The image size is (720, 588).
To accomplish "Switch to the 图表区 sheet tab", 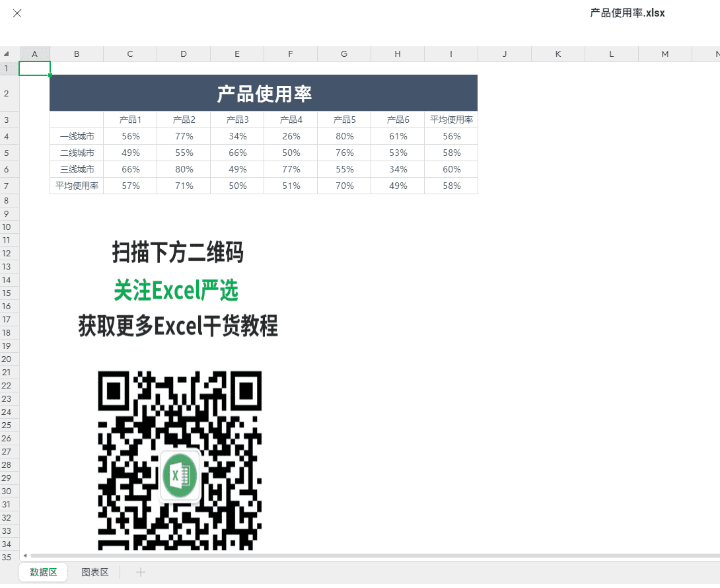I will [95, 572].
